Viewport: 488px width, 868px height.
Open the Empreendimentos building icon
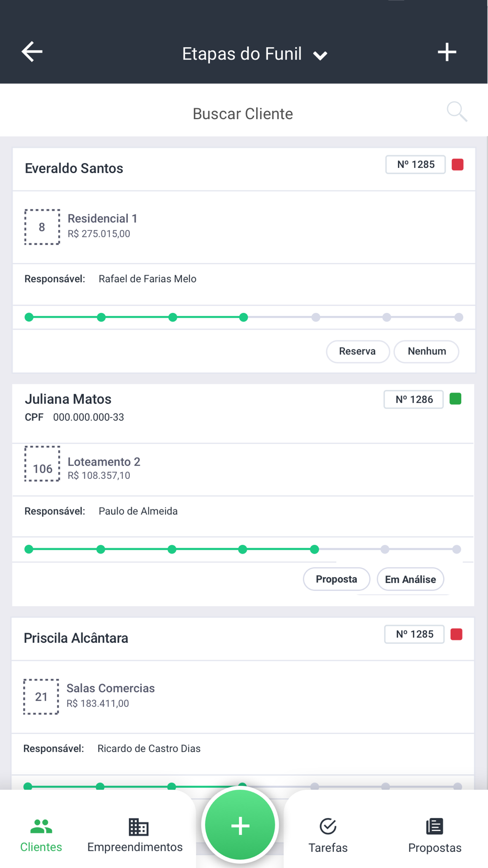coord(139,827)
